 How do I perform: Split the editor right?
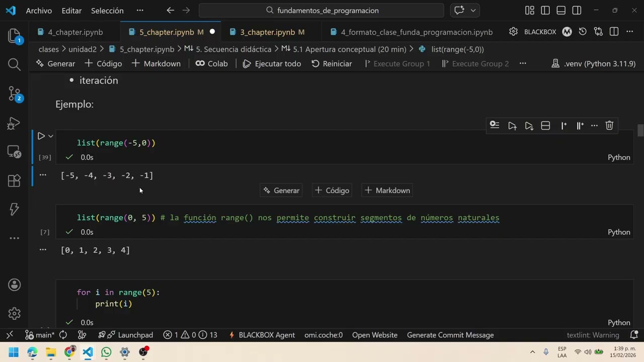tap(614, 32)
